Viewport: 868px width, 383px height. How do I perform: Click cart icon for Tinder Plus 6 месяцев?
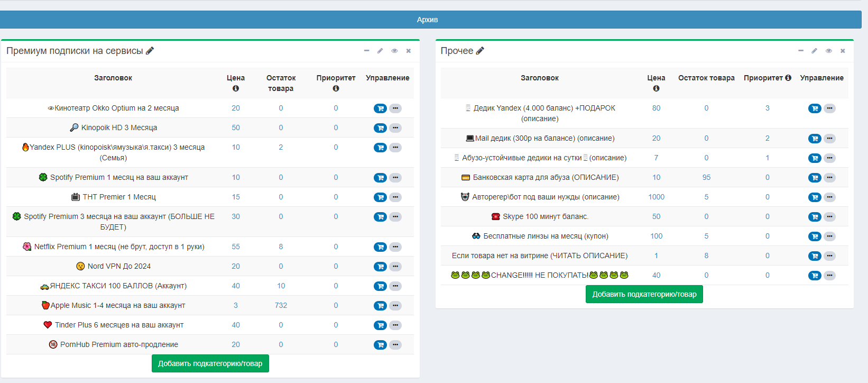point(380,325)
